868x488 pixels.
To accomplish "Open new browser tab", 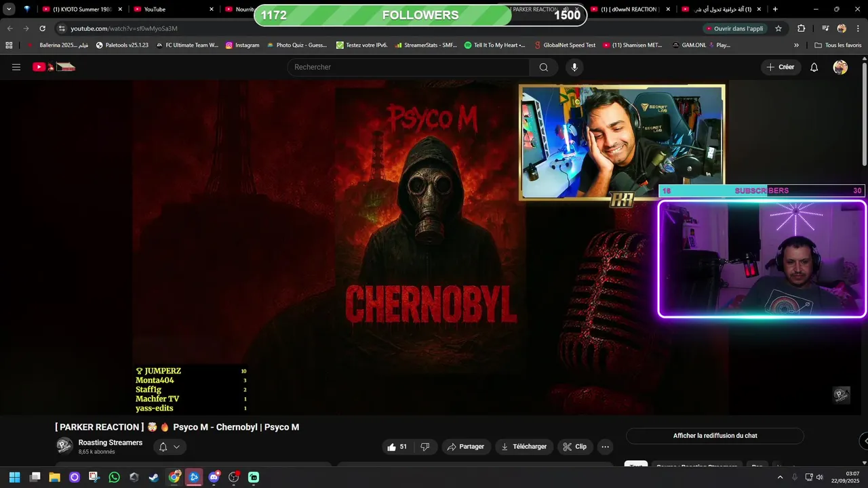I will (775, 9).
